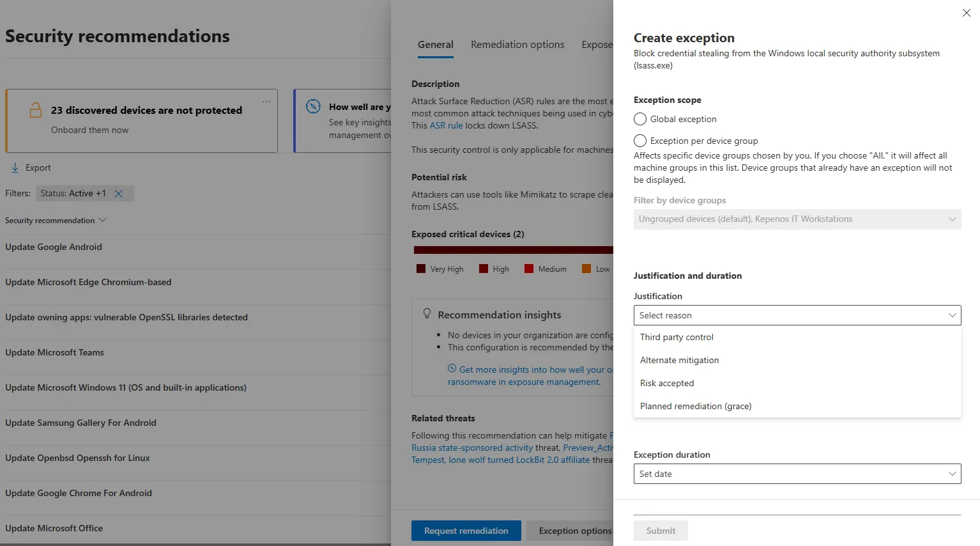The image size is (980, 546).
Task: Open Update Google Chrome For Android row
Action: [79, 493]
